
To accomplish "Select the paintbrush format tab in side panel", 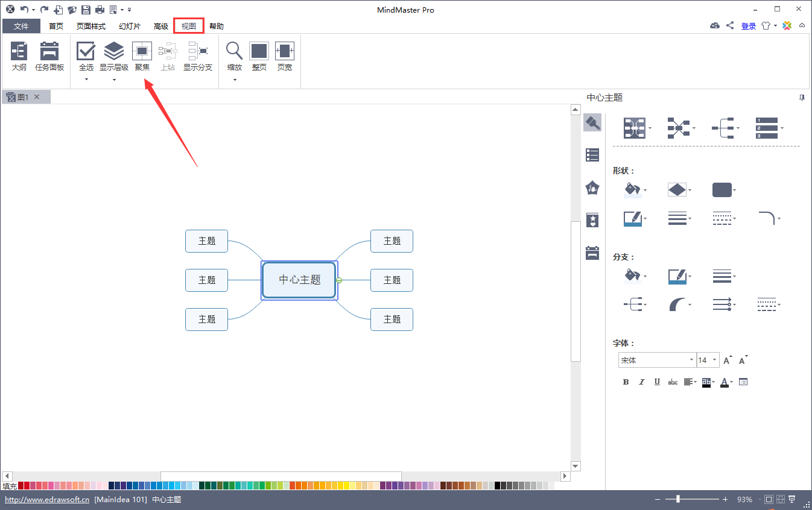I will (x=592, y=123).
